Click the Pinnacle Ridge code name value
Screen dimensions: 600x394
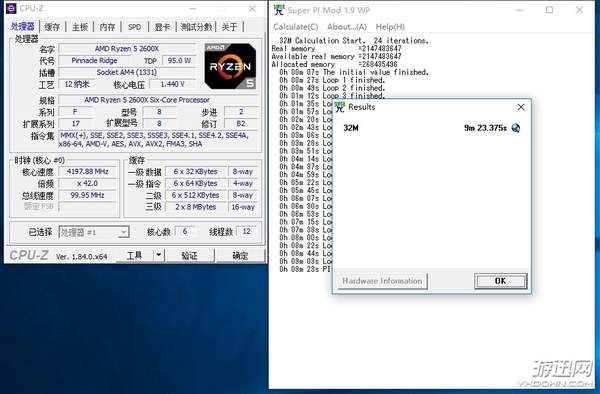(95, 60)
